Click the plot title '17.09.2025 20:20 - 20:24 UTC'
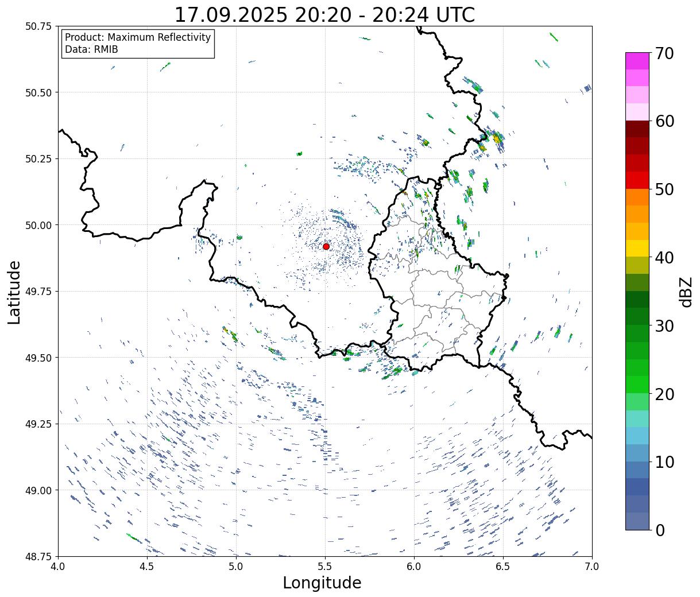The height and width of the screenshot is (597, 700). click(324, 14)
